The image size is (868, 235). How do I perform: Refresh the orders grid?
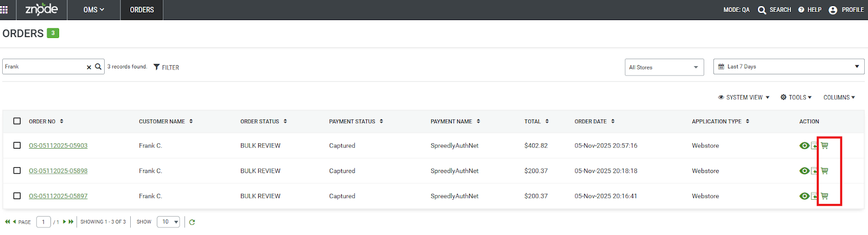192,222
